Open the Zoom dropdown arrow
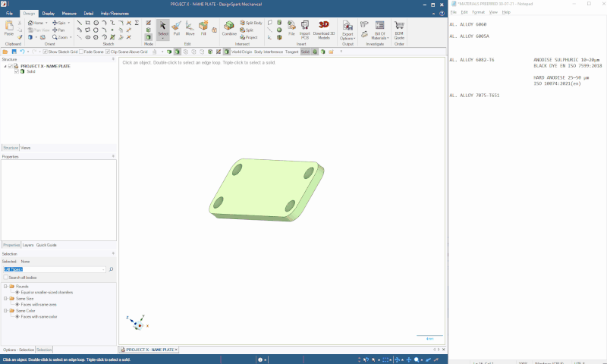607x364 pixels. 71,37
